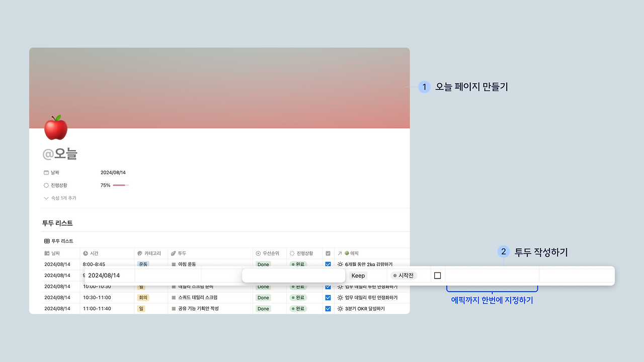Check the empty checkbox in the new todo row
The height and width of the screenshot is (362, 644).
(437, 276)
